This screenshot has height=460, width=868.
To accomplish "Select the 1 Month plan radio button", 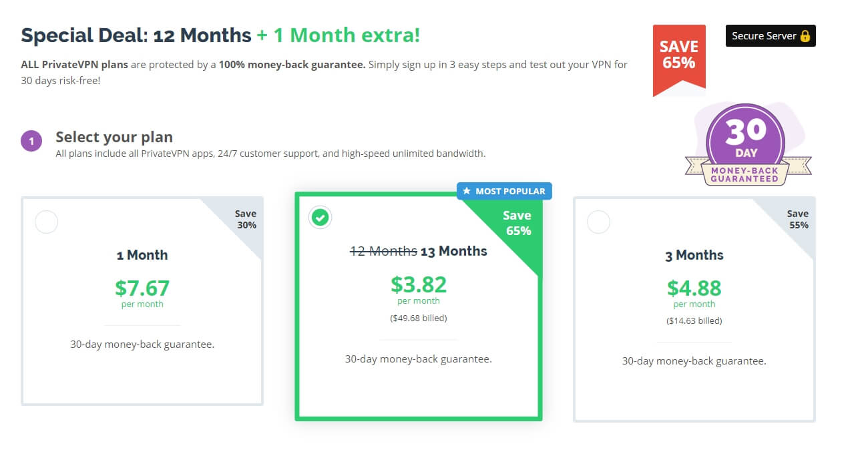I will coord(46,222).
